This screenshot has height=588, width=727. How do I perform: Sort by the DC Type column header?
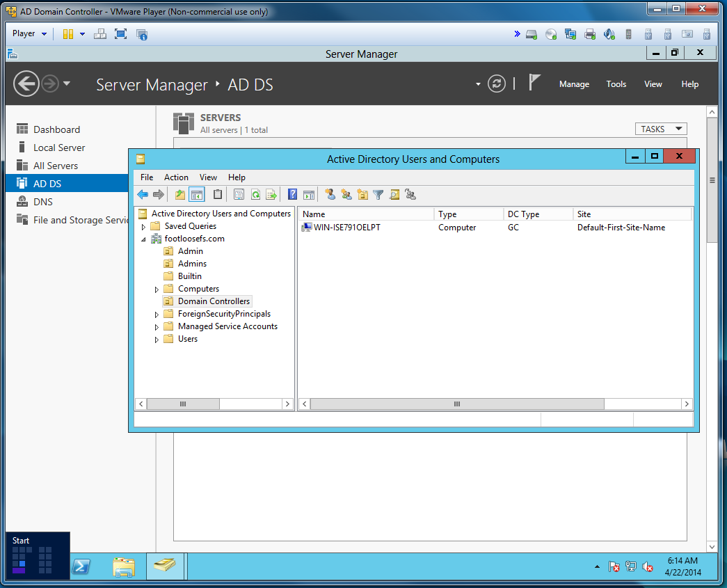pos(538,214)
